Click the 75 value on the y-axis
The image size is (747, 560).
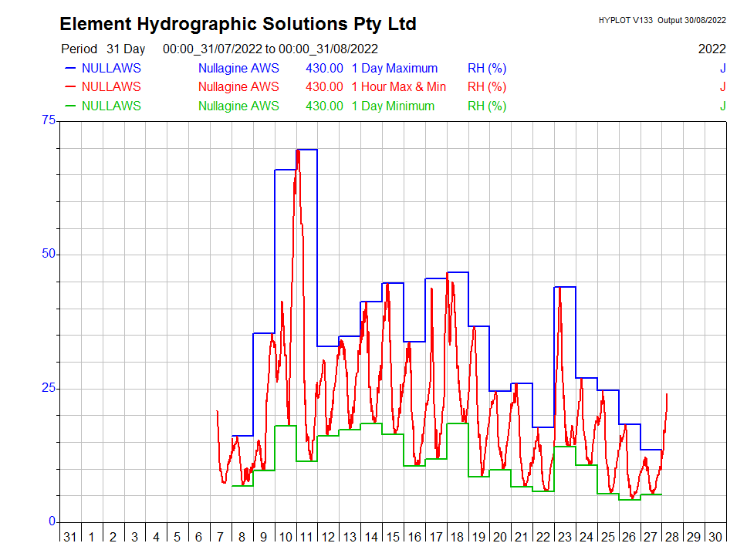(49, 120)
